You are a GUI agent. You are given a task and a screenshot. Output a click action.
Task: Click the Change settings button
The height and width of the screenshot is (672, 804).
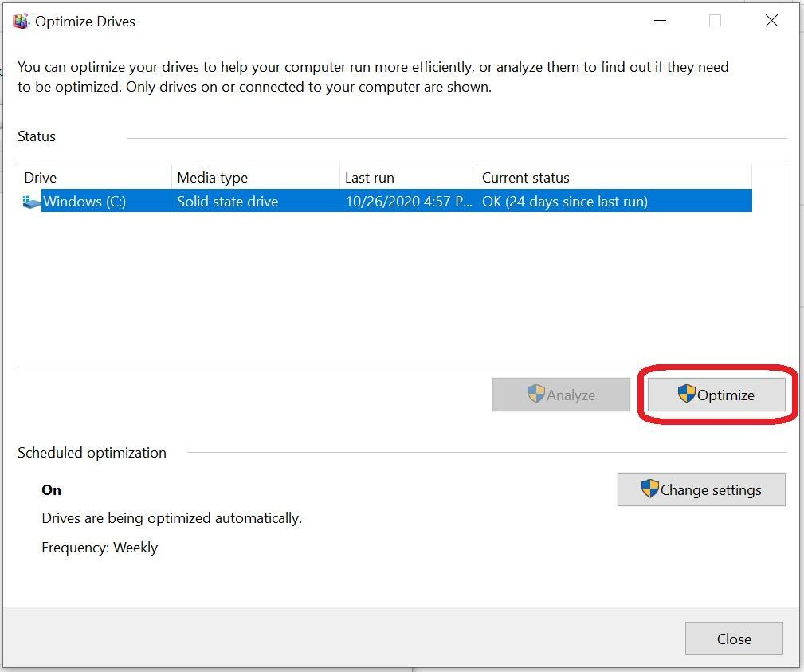(x=701, y=489)
